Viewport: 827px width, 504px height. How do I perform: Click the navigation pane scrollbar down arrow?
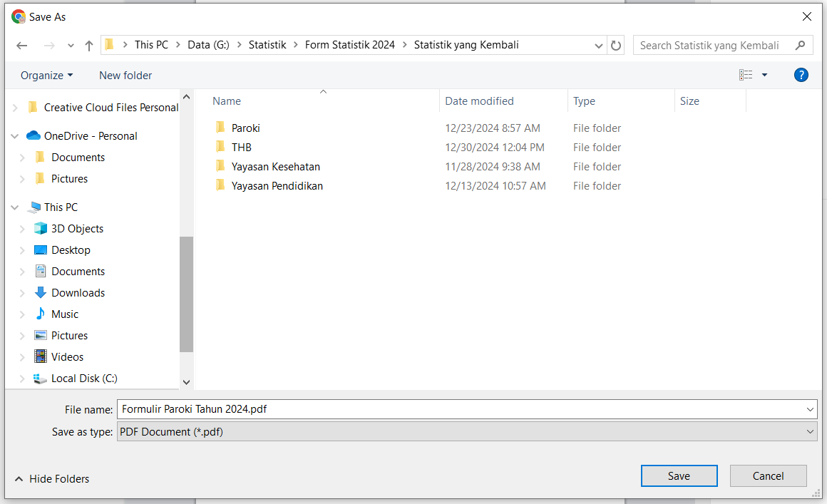click(186, 382)
